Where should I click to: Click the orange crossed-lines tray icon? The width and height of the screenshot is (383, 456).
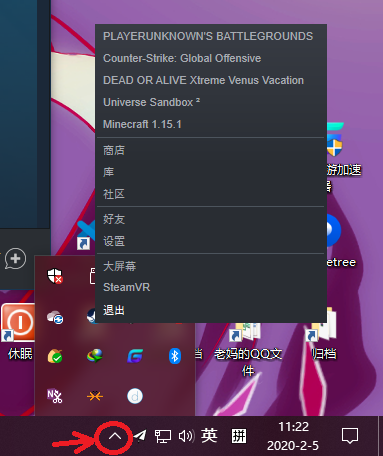point(95,396)
